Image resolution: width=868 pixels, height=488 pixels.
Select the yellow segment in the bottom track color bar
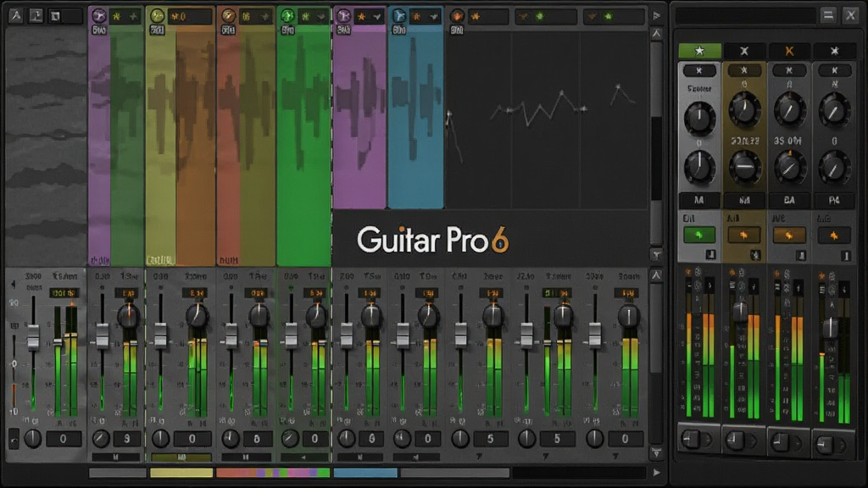pos(181,473)
